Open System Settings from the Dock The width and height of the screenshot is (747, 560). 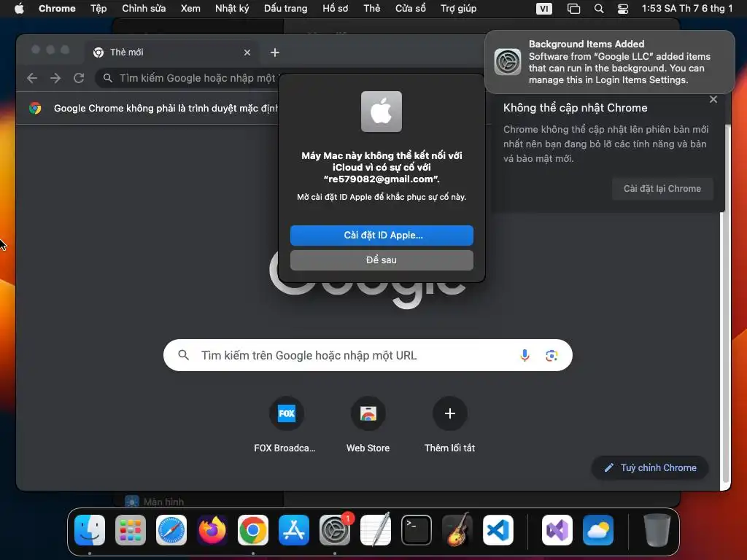coord(335,530)
